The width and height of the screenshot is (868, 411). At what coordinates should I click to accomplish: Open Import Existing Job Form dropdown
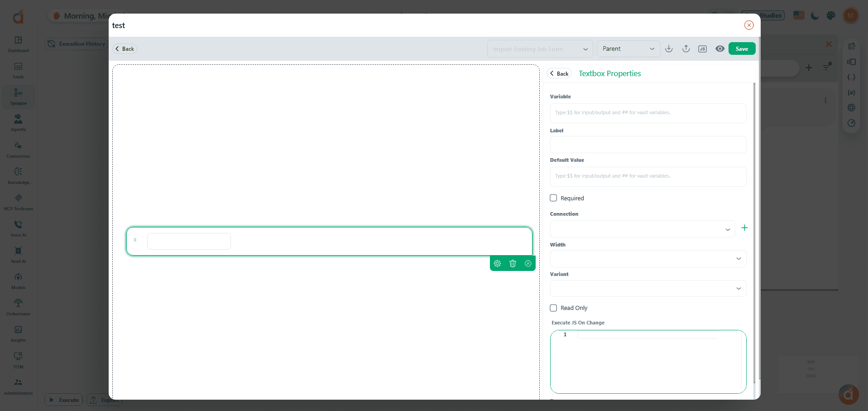[540, 49]
